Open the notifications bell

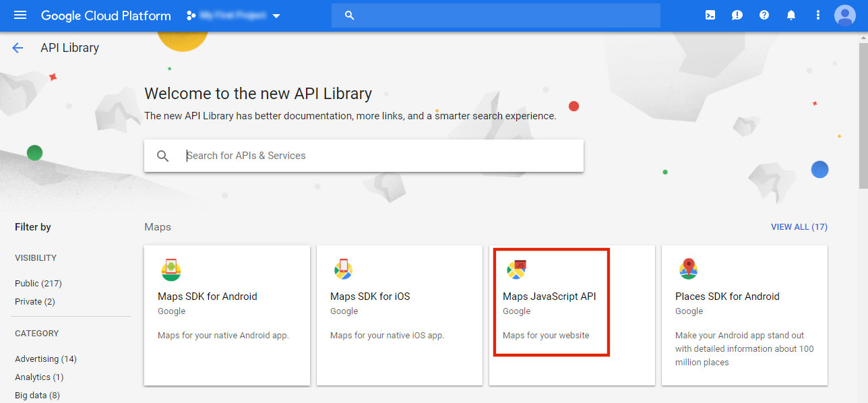coord(791,15)
